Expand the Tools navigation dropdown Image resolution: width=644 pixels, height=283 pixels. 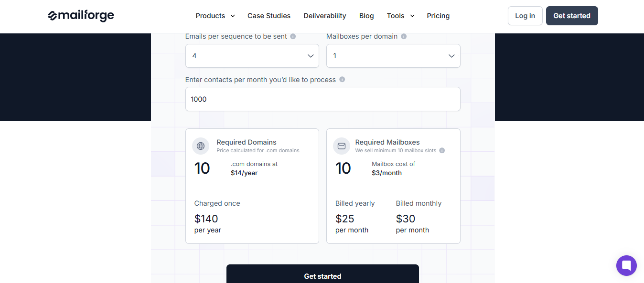[x=400, y=16]
